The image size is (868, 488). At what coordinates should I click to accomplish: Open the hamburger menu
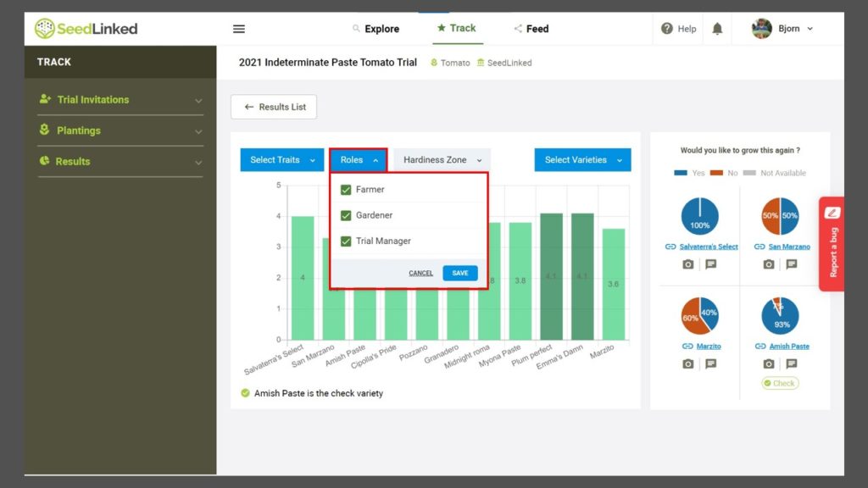[x=238, y=29]
